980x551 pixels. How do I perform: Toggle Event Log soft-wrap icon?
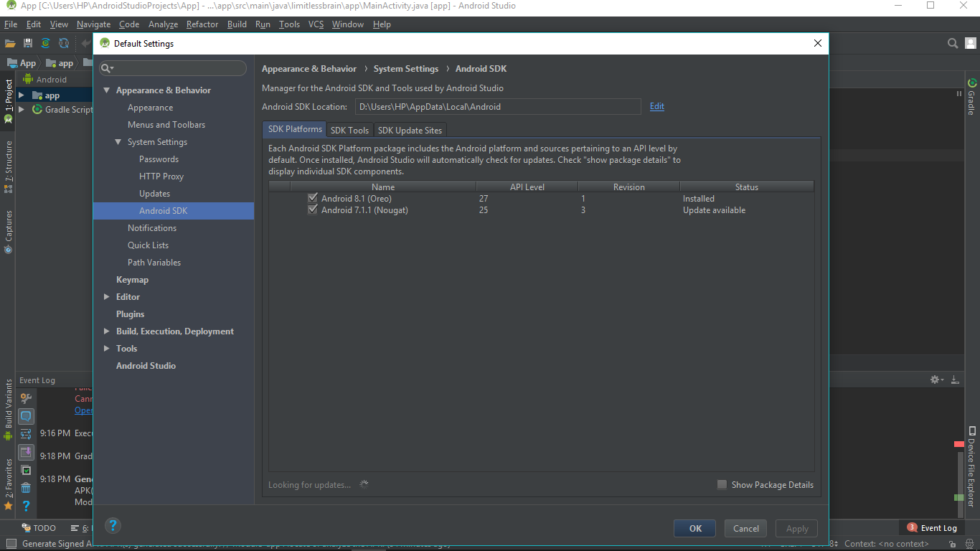[x=26, y=434]
